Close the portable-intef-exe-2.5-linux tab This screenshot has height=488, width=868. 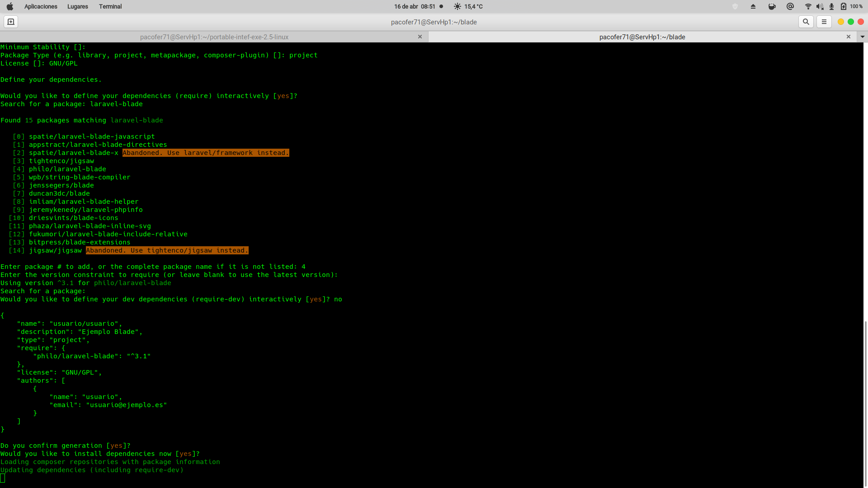coord(420,37)
